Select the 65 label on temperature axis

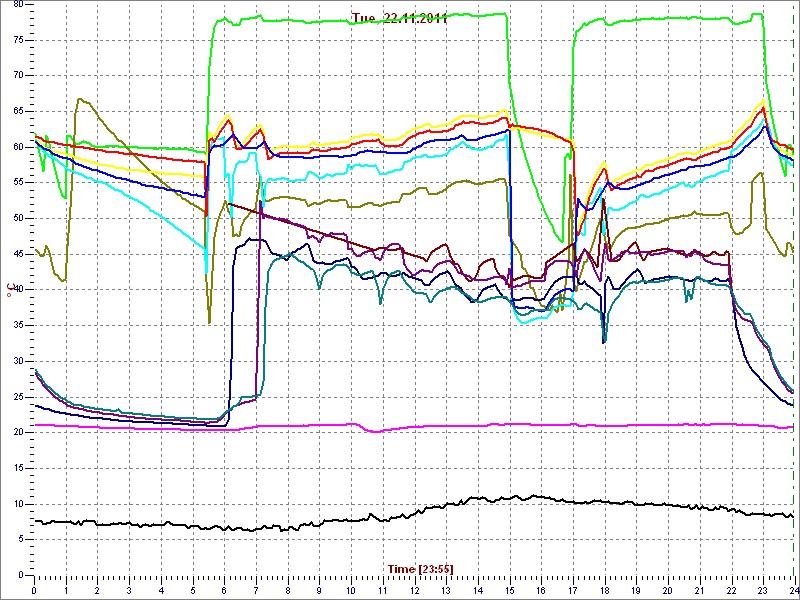pyautogui.click(x=18, y=111)
